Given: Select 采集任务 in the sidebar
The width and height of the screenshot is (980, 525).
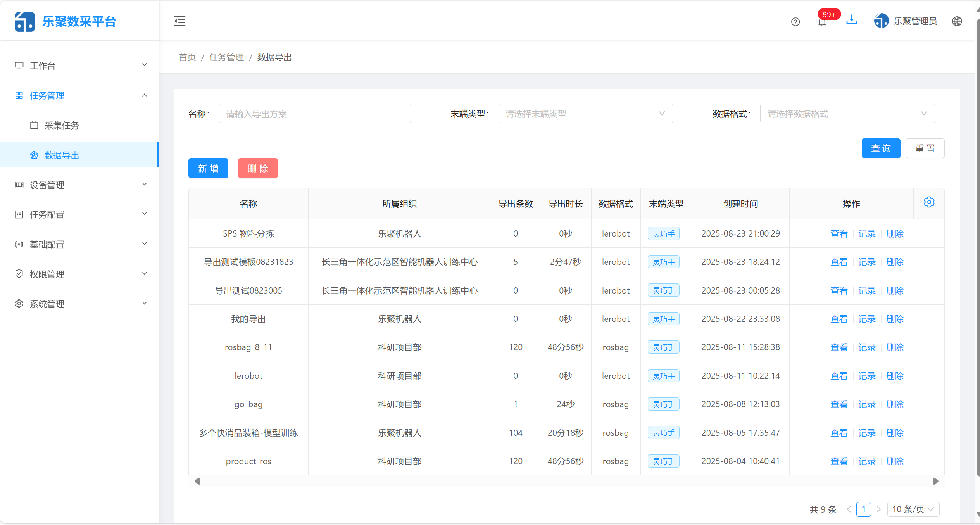Looking at the screenshot, I should pyautogui.click(x=62, y=125).
